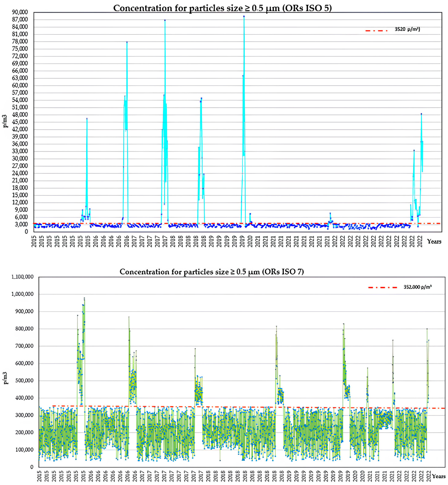
Task: Click the ISO 5 chart title
Action: click(222, 8)
